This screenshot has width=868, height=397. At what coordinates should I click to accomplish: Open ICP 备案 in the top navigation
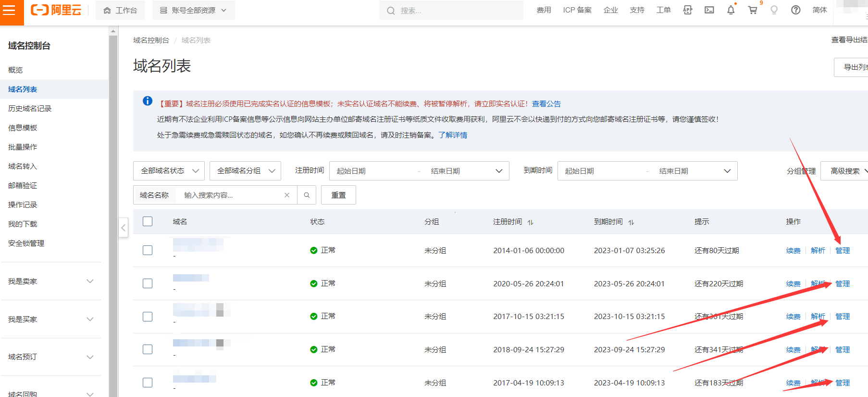pos(577,10)
